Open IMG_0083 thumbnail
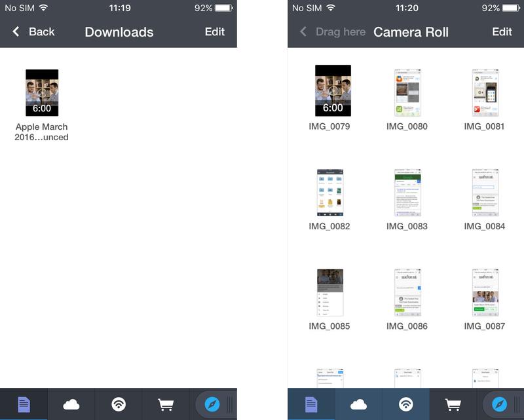524x420 pixels. tap(407, 193)
